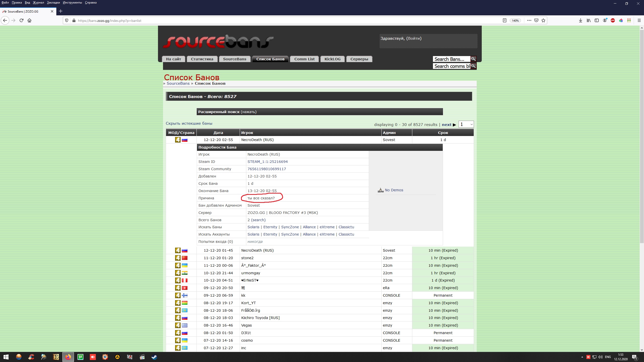Click the Search Bans magnifier icon
Image resolution: width=644 pixels, height=362 pixels.
click(473, 59)
